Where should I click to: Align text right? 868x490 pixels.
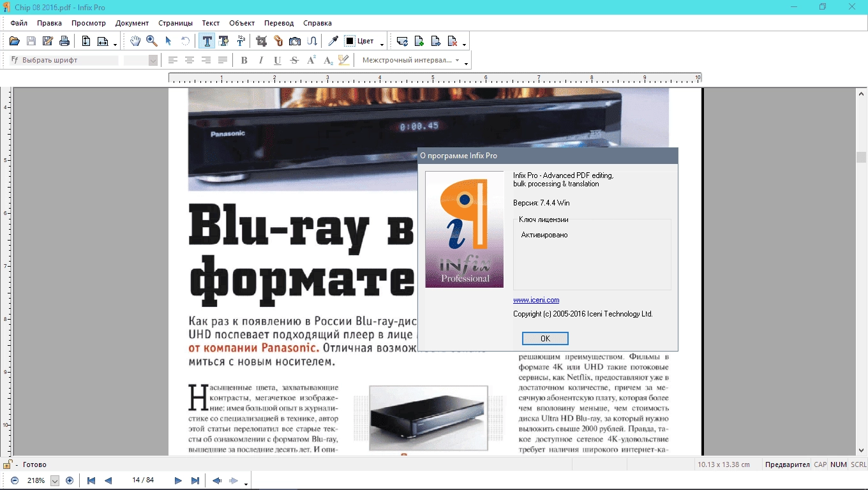coord(206,60)
